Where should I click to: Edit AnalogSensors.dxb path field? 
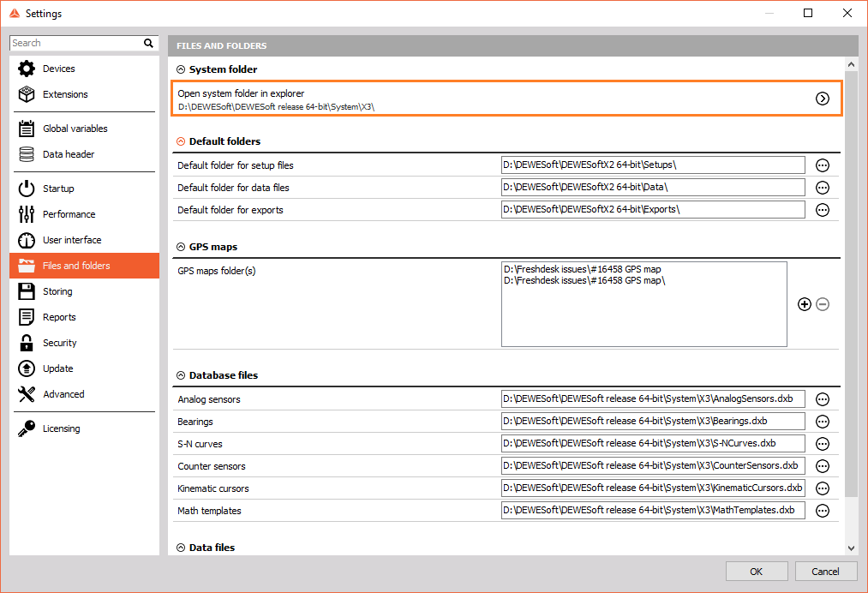tap(653, 398)
